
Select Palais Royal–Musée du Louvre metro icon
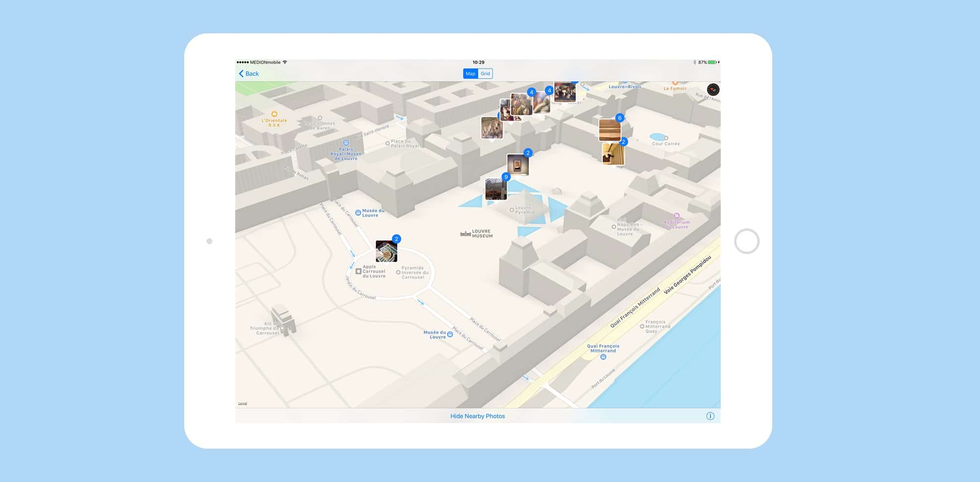point(346,143)
